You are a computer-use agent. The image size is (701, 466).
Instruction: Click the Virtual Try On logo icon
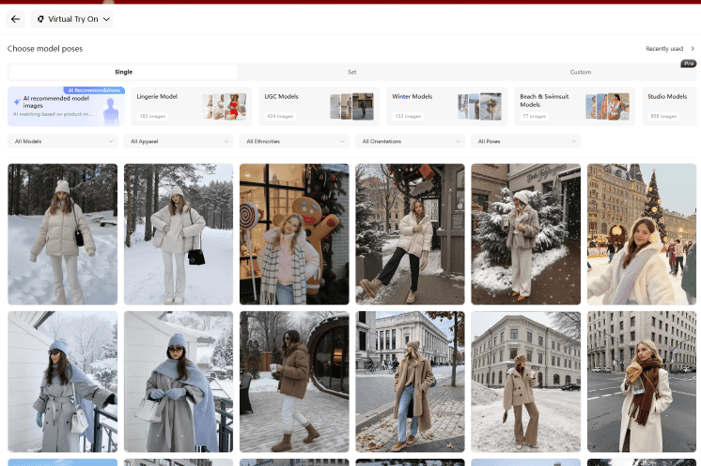tap(40, 19)
